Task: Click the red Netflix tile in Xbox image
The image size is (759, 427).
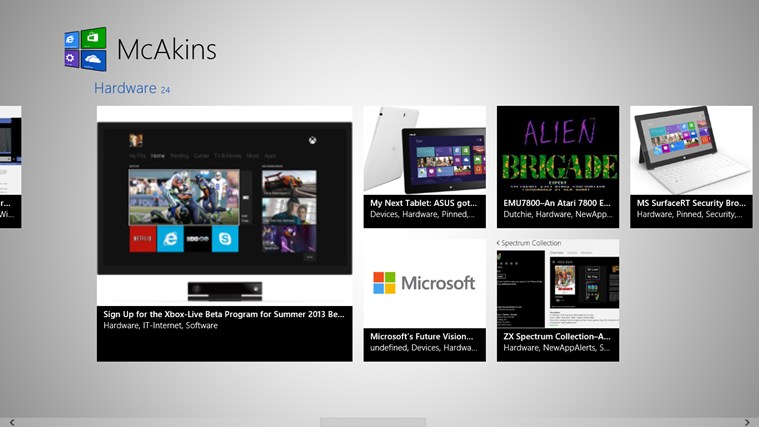Action: pyautogui.click(x=143, y=238)
